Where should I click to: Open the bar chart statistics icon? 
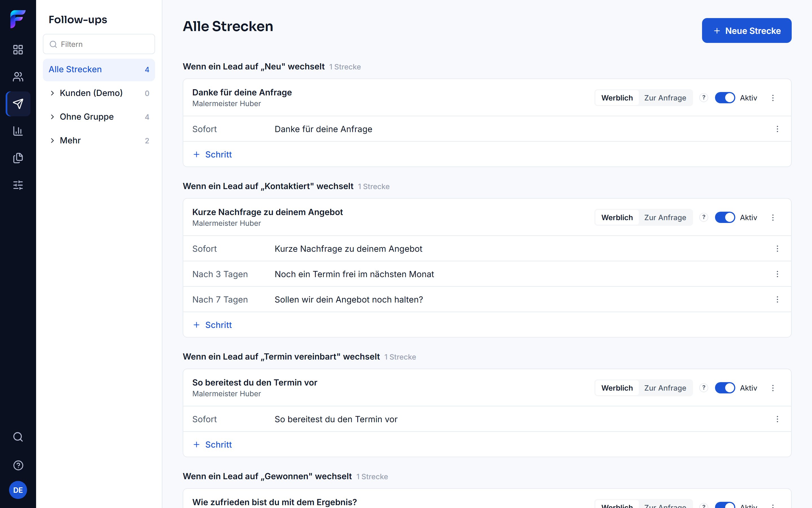tap(18, 131)
